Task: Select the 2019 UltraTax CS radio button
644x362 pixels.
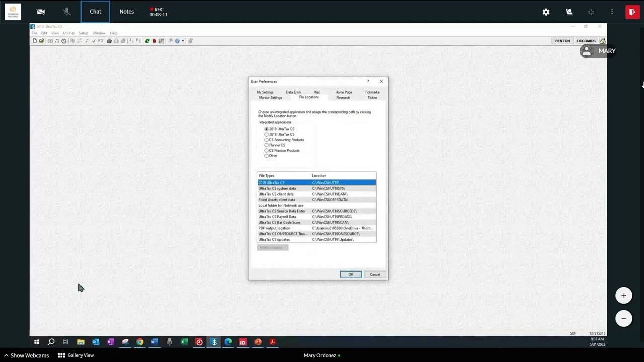Action: point(267,129)
